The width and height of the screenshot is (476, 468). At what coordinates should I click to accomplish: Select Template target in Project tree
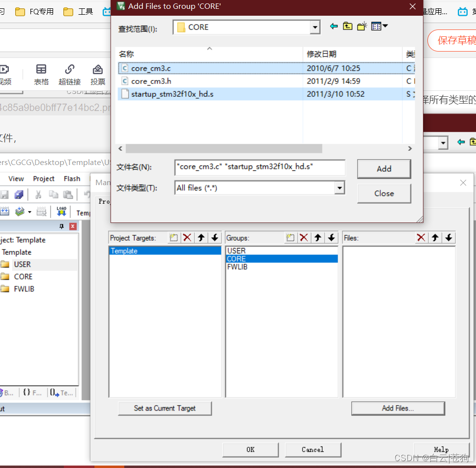[x=16, y=252]
